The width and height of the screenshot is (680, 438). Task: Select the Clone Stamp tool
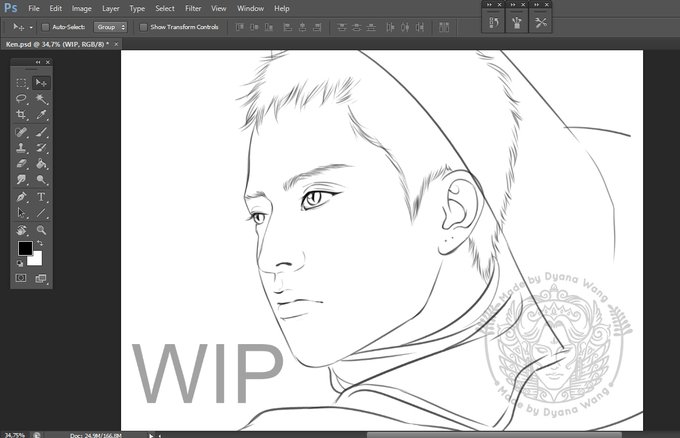[x=21, y=148]
